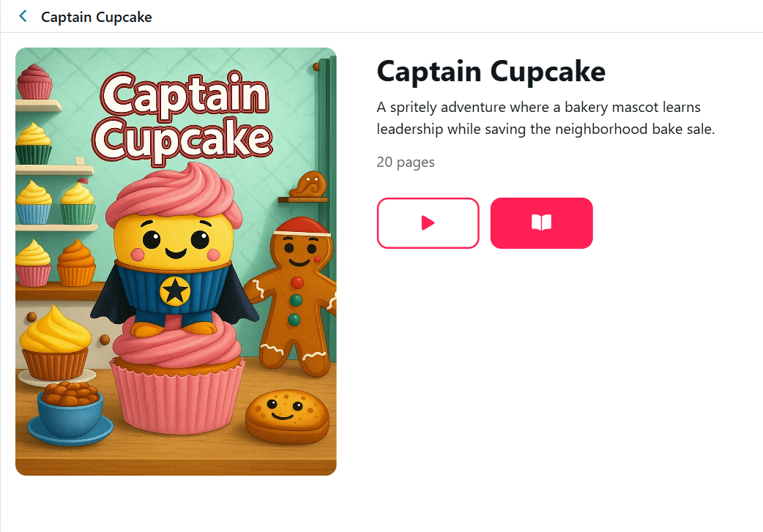Click the 20 pages label
The image size is (763, 532).
pos(406,162)
